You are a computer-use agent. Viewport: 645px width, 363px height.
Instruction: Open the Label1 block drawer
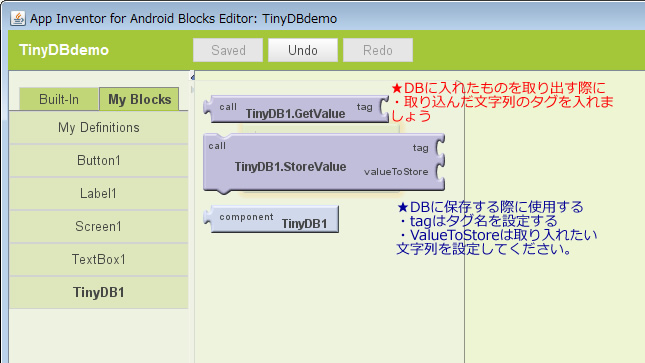coord(99,193)
